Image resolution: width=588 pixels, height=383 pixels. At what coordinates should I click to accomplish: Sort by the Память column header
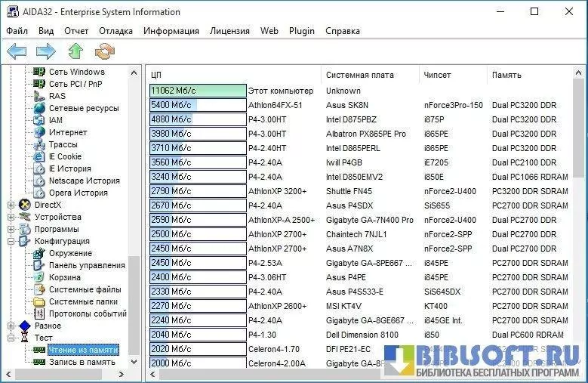point(506,75)
